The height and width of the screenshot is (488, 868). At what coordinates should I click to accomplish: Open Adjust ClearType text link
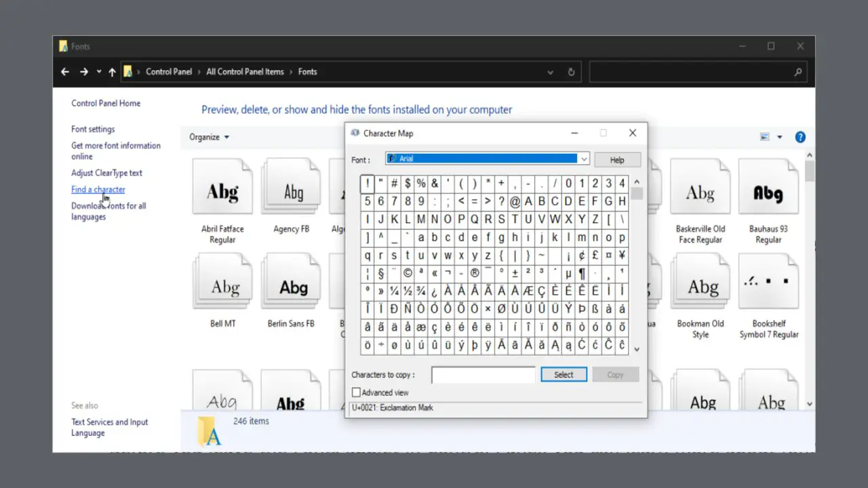(106, 173)
